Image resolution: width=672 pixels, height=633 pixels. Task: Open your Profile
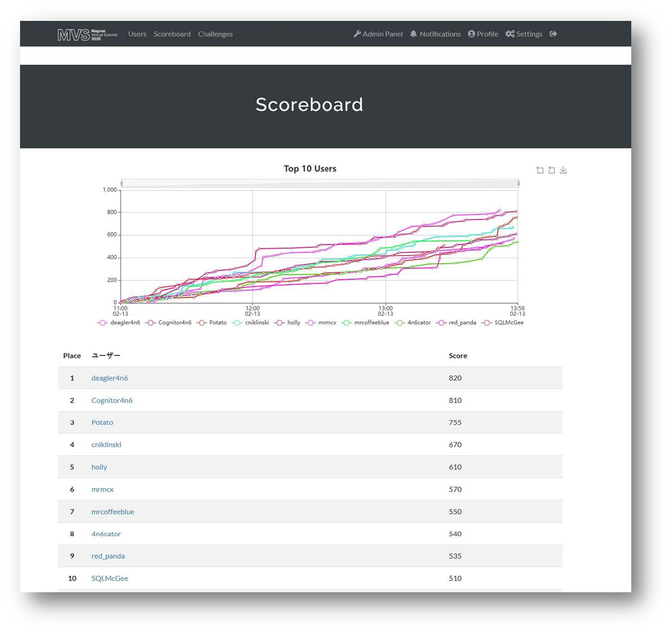(483, 34)
